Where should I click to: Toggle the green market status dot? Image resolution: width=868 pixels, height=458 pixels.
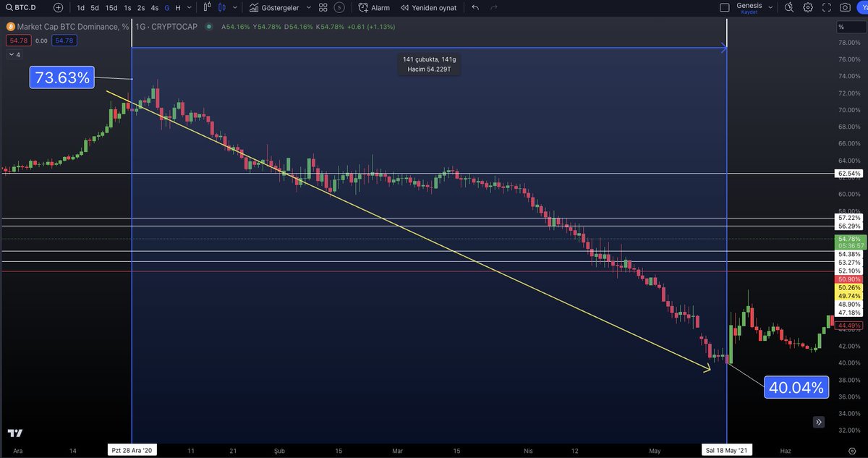coord(209,27)
